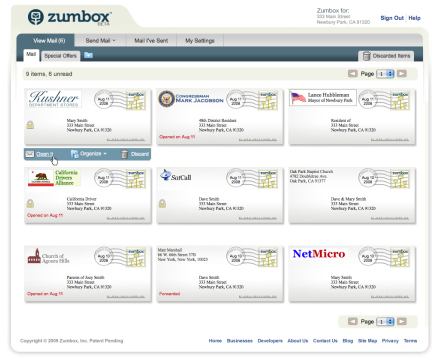Click the Help link
The height and width of the screenshot is (360, 440).
coord(414,18)
